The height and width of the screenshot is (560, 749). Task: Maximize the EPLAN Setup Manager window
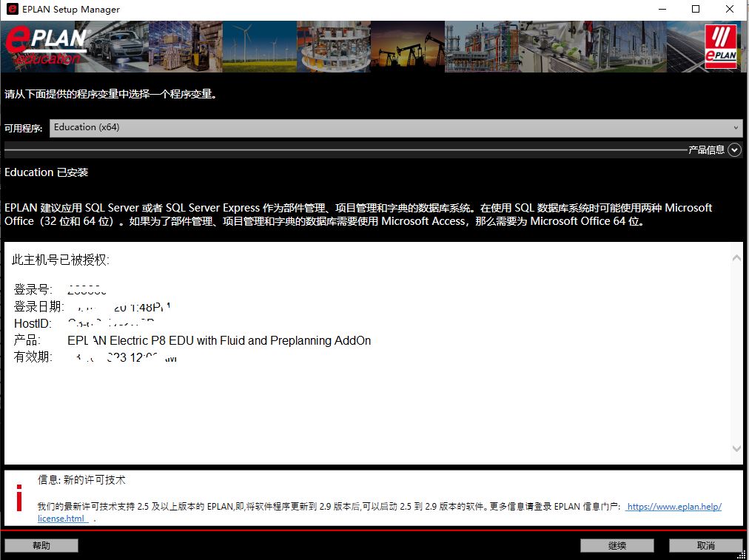pos(696,9)
